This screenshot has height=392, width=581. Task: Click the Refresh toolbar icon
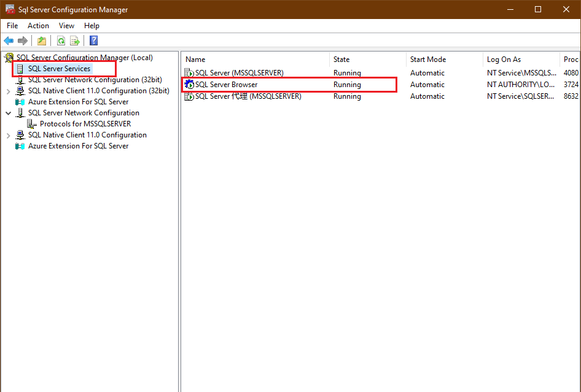point(61,40)
